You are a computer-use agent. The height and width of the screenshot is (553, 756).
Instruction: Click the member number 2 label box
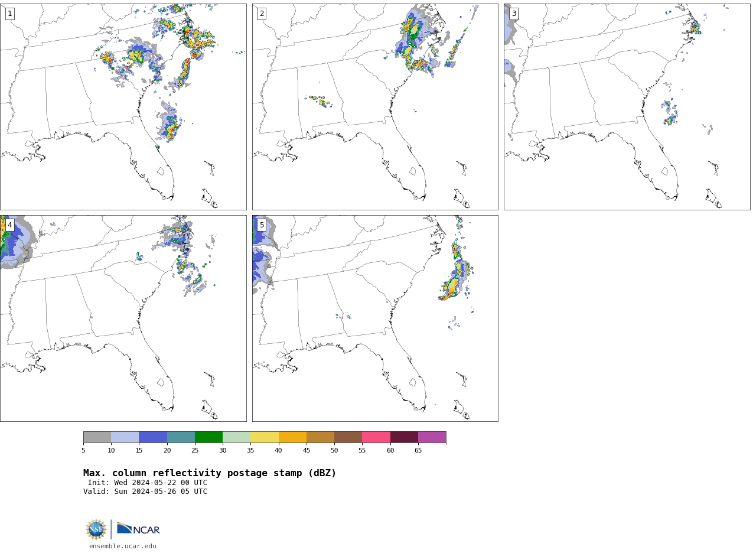click(x=262, y=14)
